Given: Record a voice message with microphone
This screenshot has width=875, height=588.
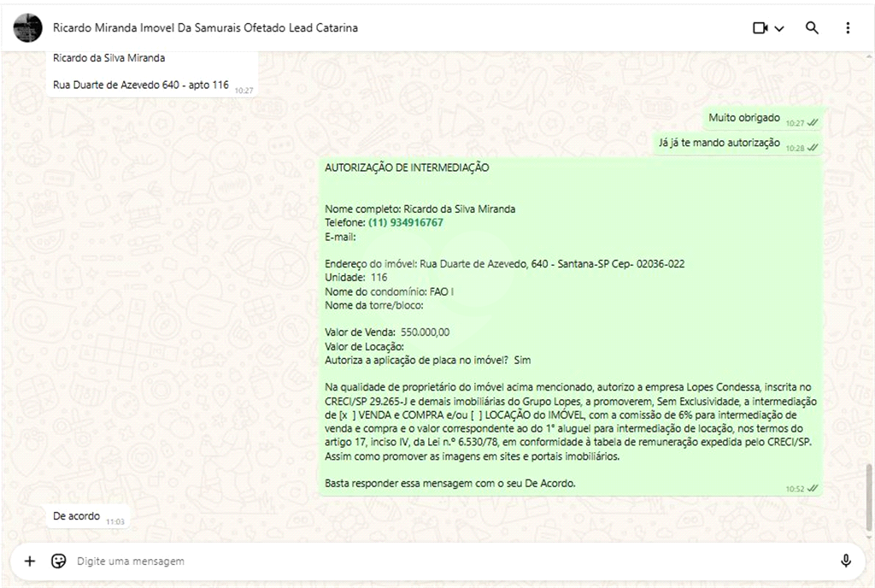Looking at the screenshot, I should click(x=845, y=562).
